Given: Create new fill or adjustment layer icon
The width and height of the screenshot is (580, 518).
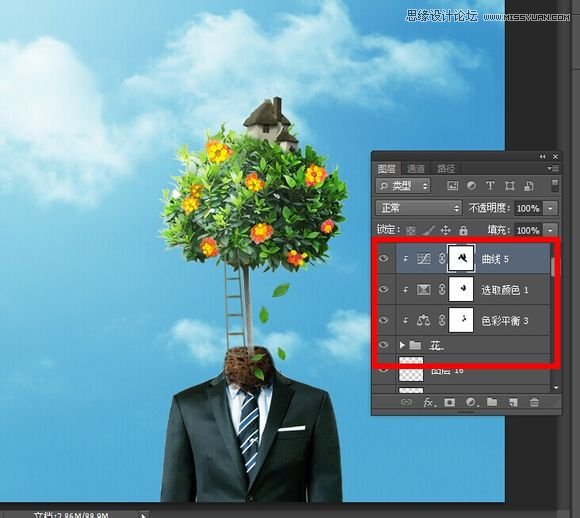Looking at the screenshot, I should pos(471,402).
